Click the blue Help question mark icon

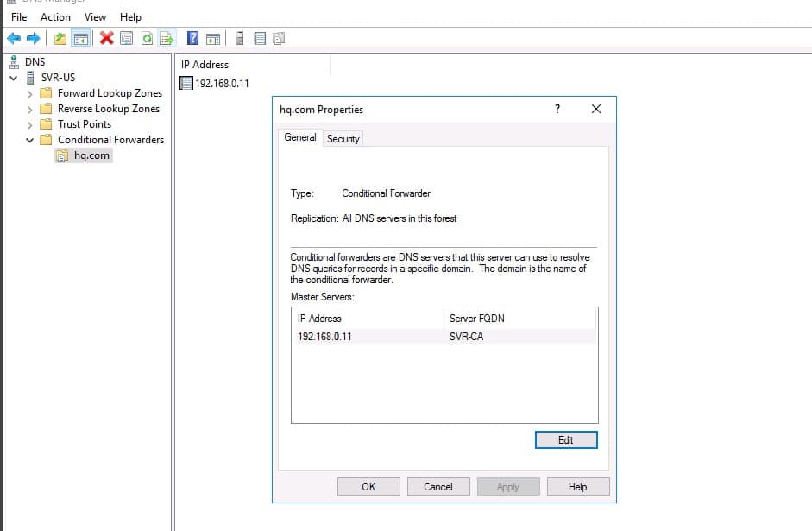pos(192,38)
